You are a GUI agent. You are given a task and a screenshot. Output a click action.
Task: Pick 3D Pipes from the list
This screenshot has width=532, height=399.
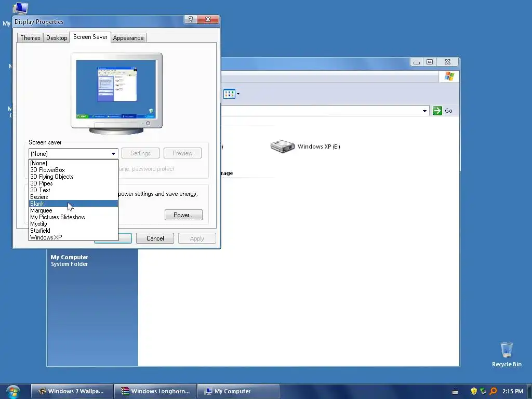pyautogui.click(x=73, y=183)
